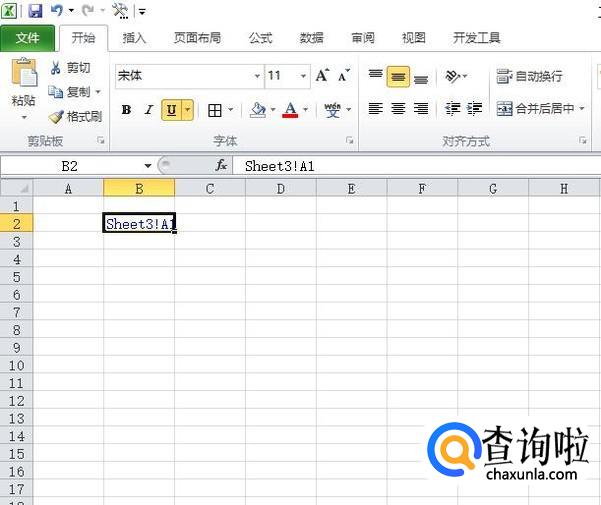Apply the fill color bucket
Image resolution: width=601 pixels, height=505 pixels.
(x=258, y=110)
